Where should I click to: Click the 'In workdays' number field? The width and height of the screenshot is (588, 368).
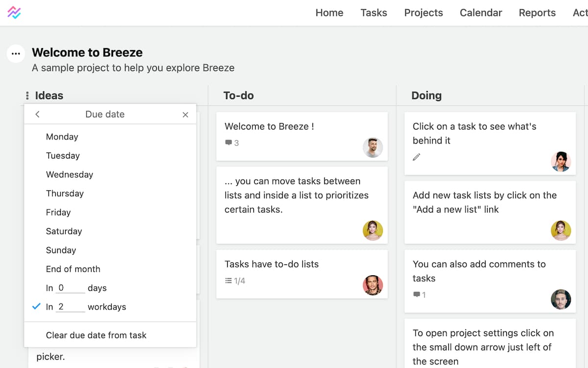click(70, 307)
